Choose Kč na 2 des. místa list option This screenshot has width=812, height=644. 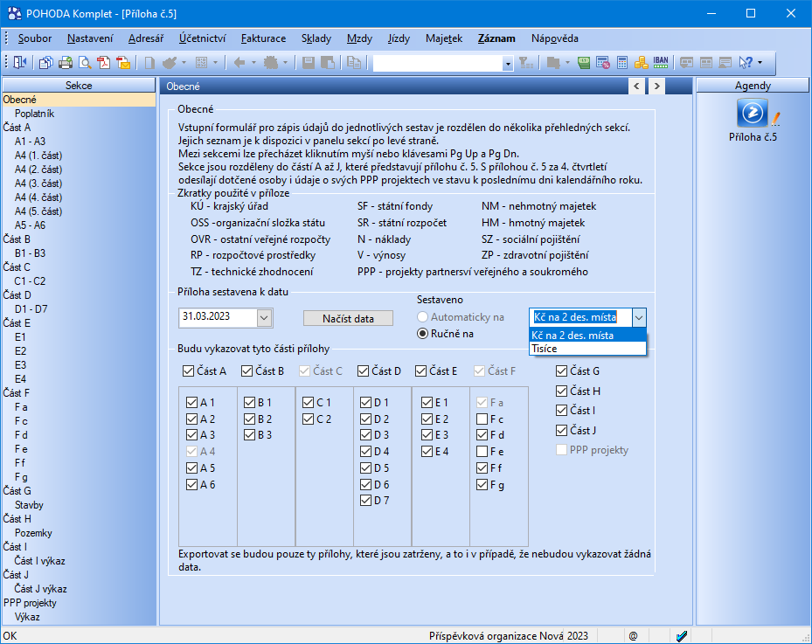[x=587, y=336]
